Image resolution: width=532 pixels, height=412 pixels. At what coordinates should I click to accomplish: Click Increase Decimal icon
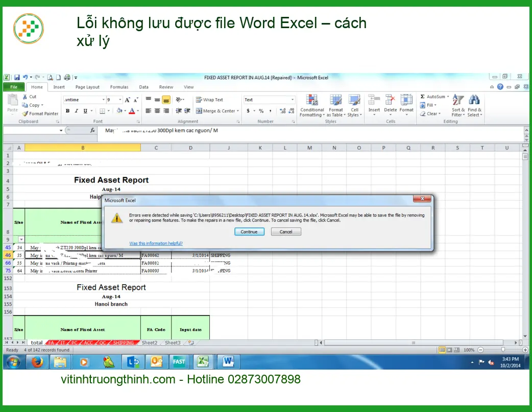[x=282, y=111]
